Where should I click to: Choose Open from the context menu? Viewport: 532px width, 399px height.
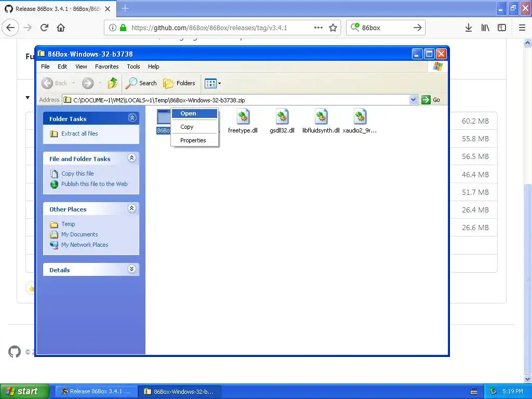click(x=194, y=113)
